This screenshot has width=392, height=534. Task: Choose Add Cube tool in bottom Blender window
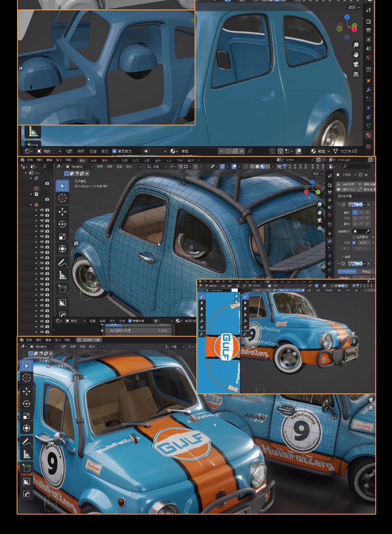(x=27, y=468)
